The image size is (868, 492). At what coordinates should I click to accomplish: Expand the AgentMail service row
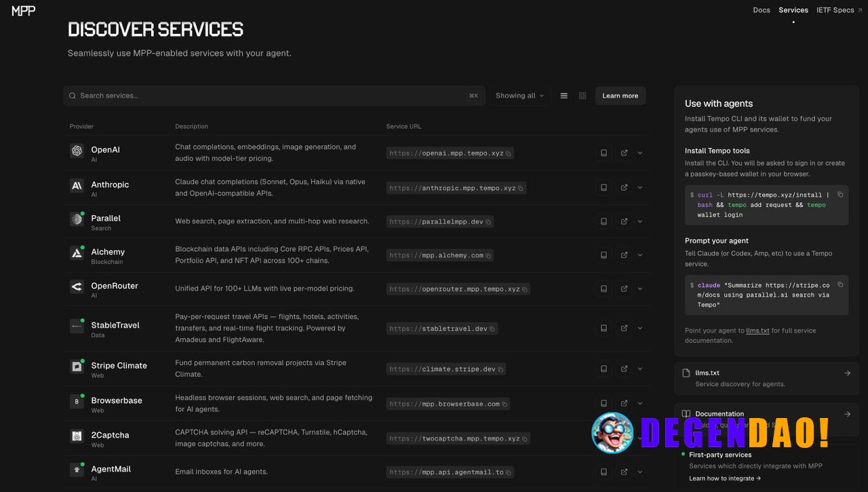[x=639, y=472]
